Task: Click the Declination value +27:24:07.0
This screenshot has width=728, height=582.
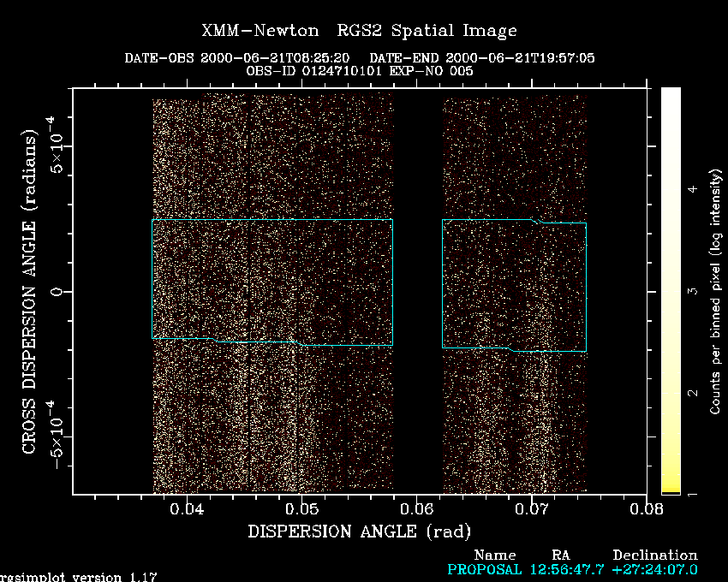Action: pos(654,569)
